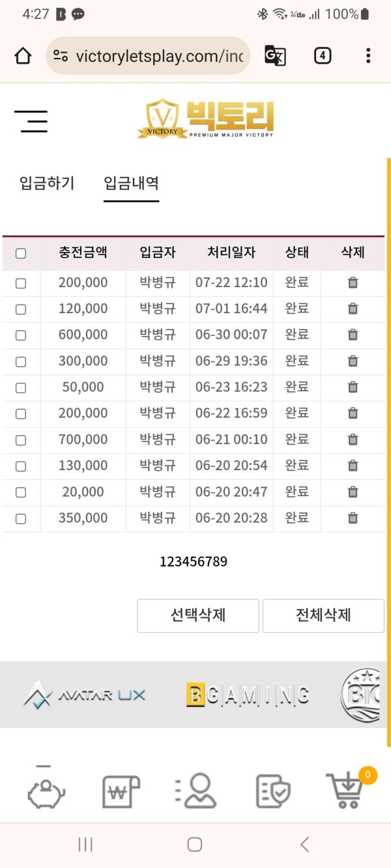
Task: Click the 선택삭제 button
Action: pos(198,615)
